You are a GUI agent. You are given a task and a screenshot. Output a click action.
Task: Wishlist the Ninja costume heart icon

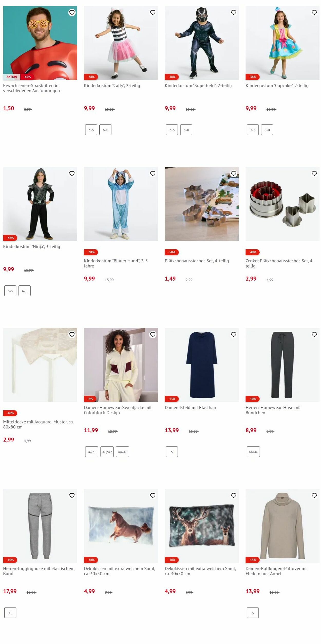click(72, 174)
